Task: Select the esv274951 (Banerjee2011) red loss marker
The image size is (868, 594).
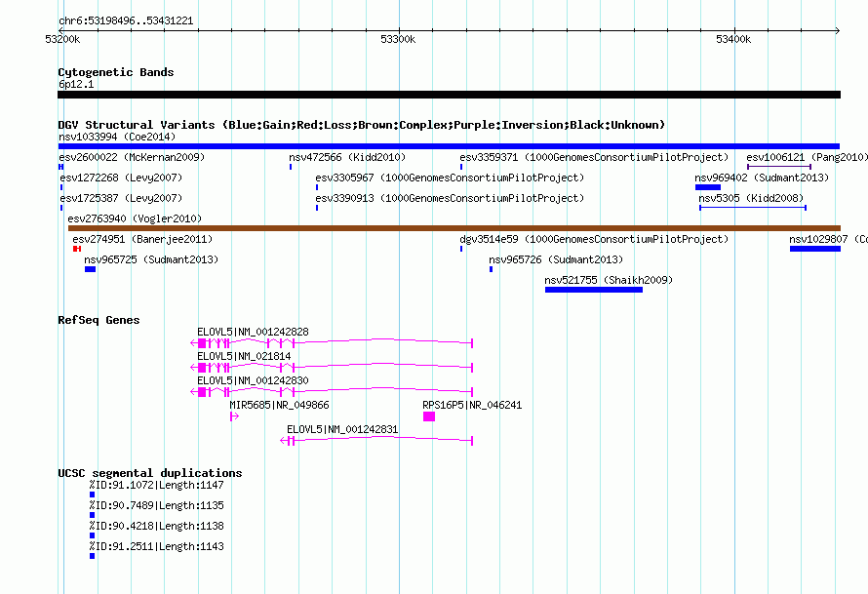Action: (x=77, y=249)
